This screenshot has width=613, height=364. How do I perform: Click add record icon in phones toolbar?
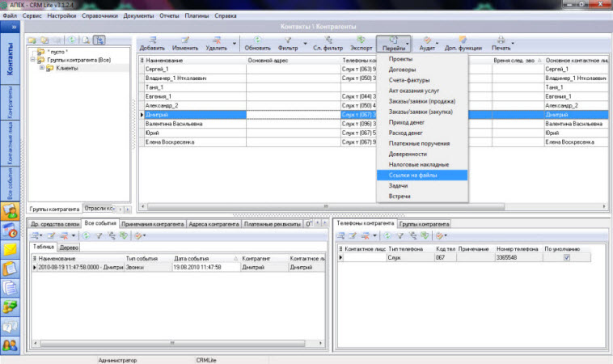(341, 235)
